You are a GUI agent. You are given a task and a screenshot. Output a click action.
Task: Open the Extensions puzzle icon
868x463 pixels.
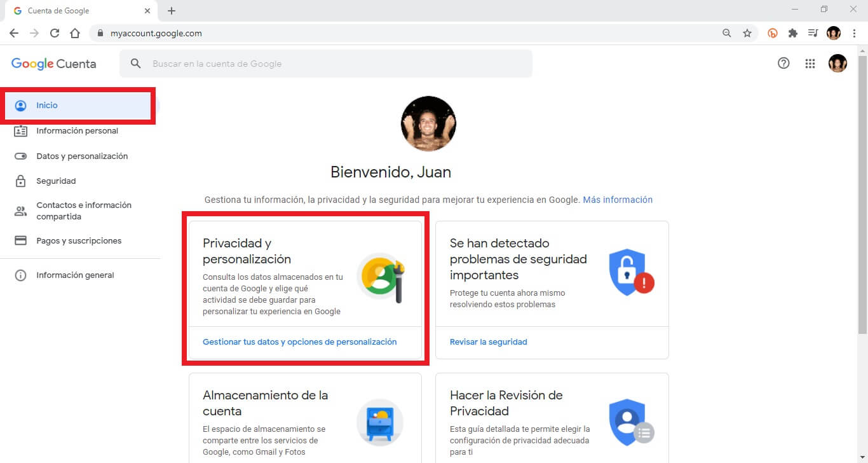(793, 33)
